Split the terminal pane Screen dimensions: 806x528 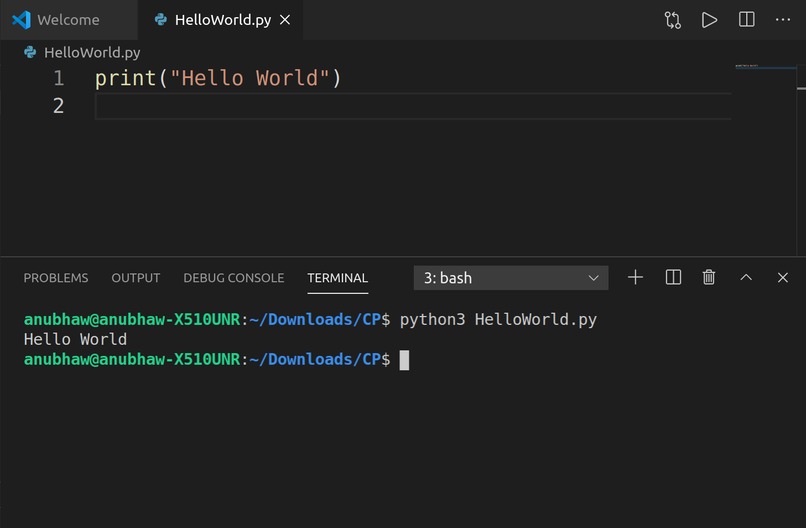(x=673, y=278)
